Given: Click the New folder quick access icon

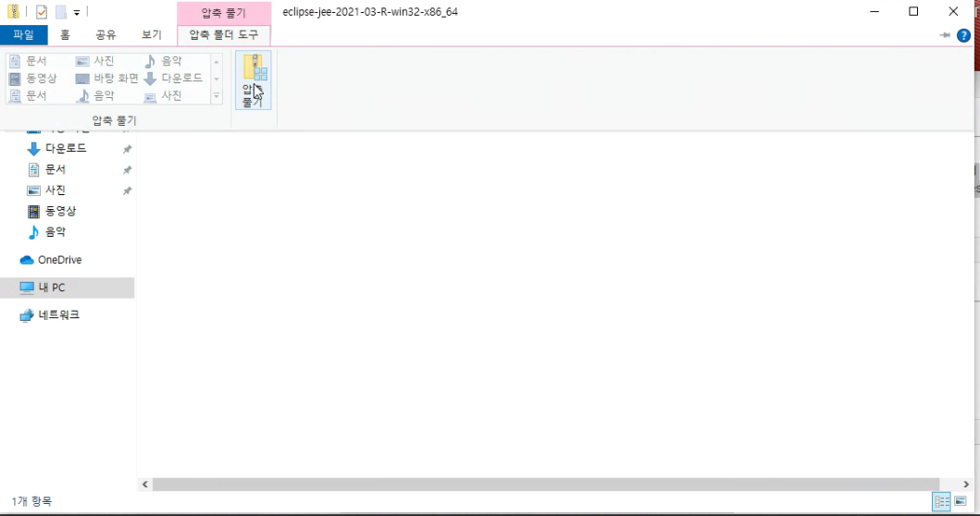Looking at the screenshot, I should pyautogui.click(x=61, y=12).
